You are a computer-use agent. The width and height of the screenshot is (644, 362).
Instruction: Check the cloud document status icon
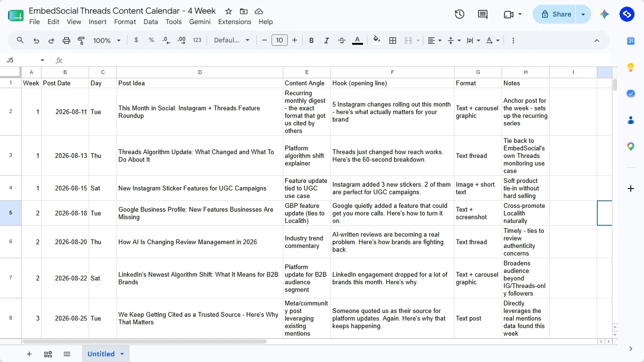pos(258,11)
